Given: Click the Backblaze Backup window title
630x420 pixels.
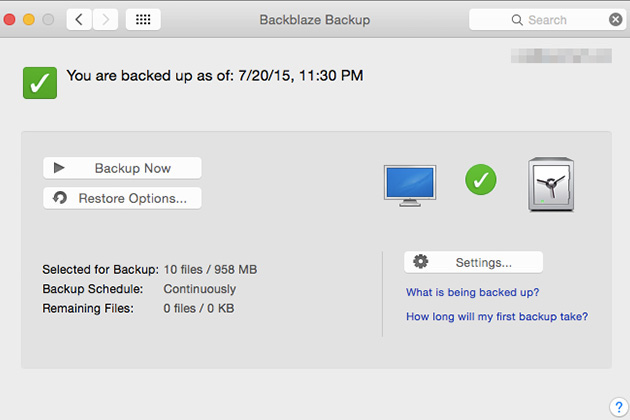Looking at the screenshot, I should 315,20.
